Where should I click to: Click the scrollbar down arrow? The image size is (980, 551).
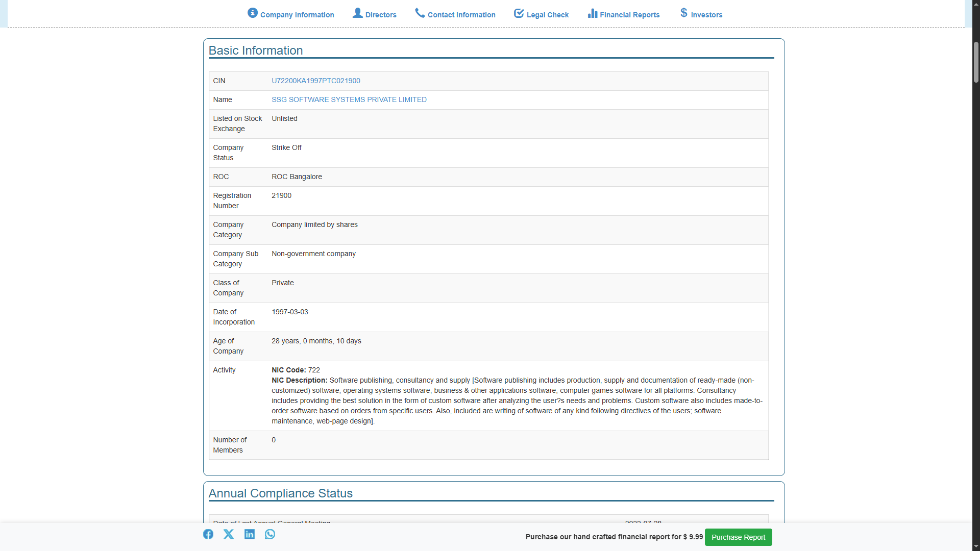coord(976,546)
